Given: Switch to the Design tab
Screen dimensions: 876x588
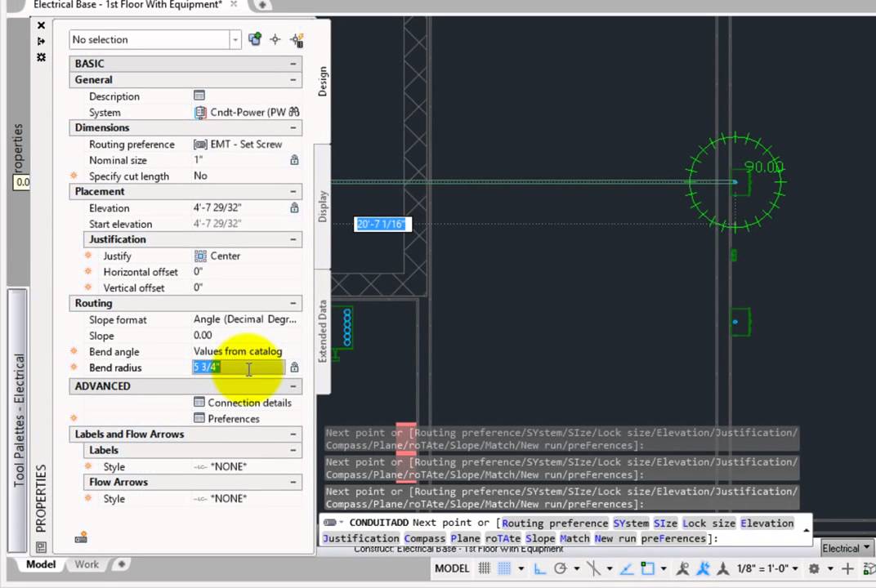Looking at the screenshot, I should [322, 82].
